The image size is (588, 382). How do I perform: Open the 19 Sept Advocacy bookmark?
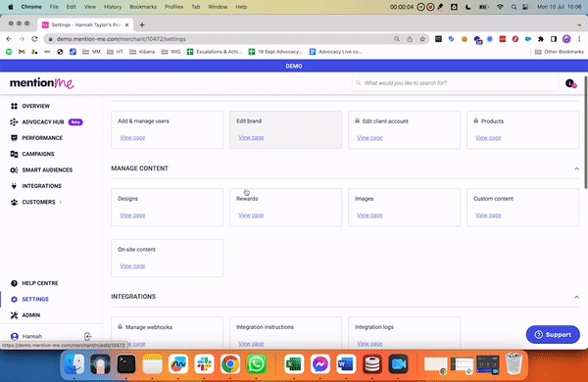275,52
